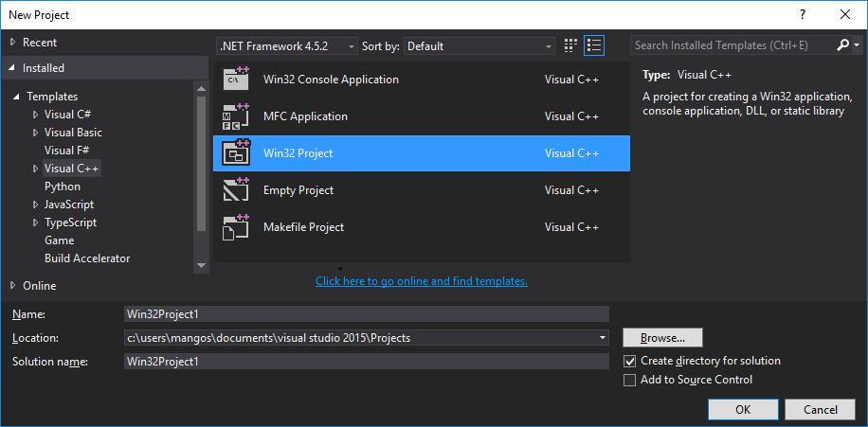This screenshot has height=427, width=868.
Task: Open the search options dropdown arrow
Action: pos(857,45)
